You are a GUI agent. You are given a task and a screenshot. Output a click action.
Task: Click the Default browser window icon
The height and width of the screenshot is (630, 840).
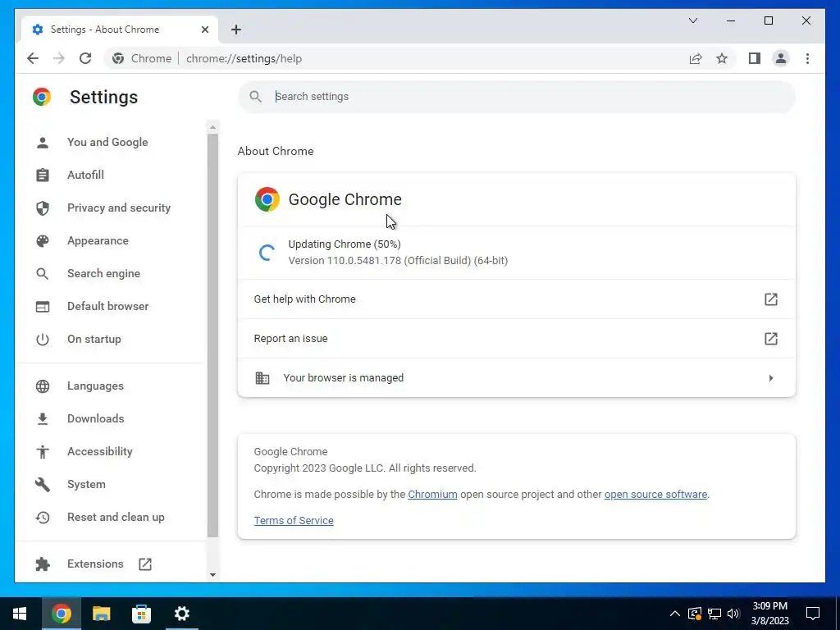[43, 307]
